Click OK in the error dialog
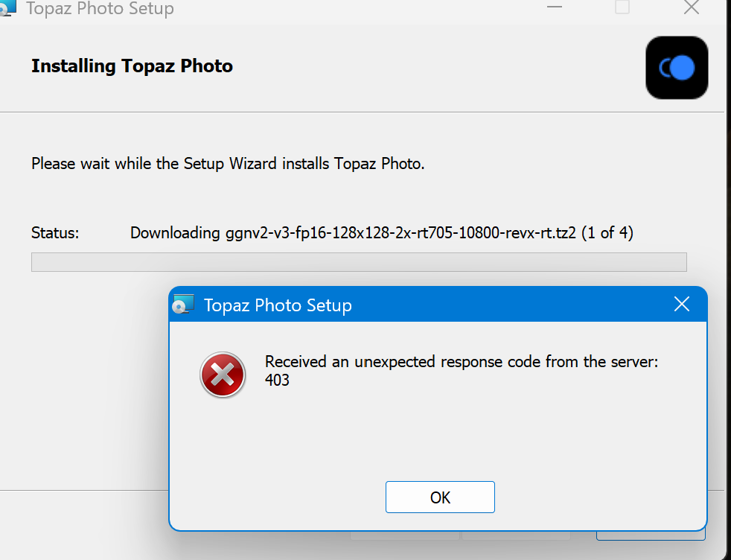 [440, 497]
